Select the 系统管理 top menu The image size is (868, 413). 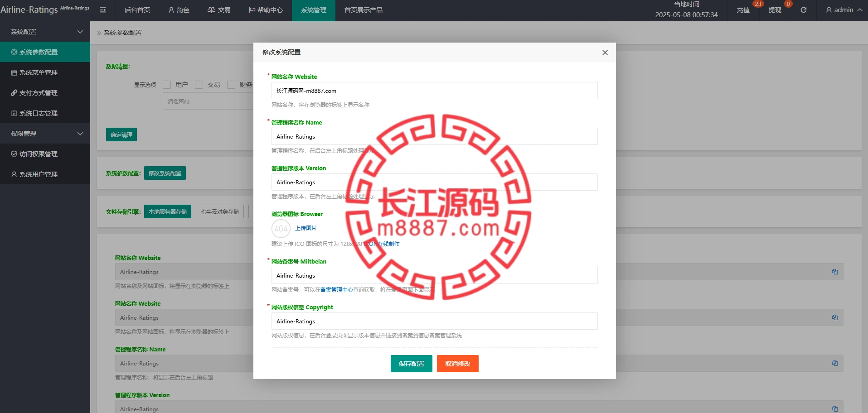tap(314, 10)
